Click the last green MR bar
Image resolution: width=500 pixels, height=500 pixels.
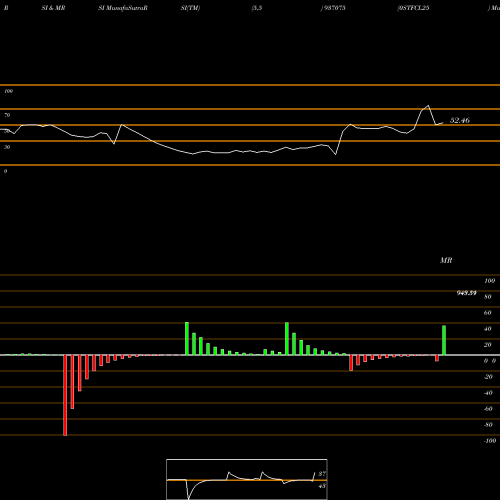point(444,340)
